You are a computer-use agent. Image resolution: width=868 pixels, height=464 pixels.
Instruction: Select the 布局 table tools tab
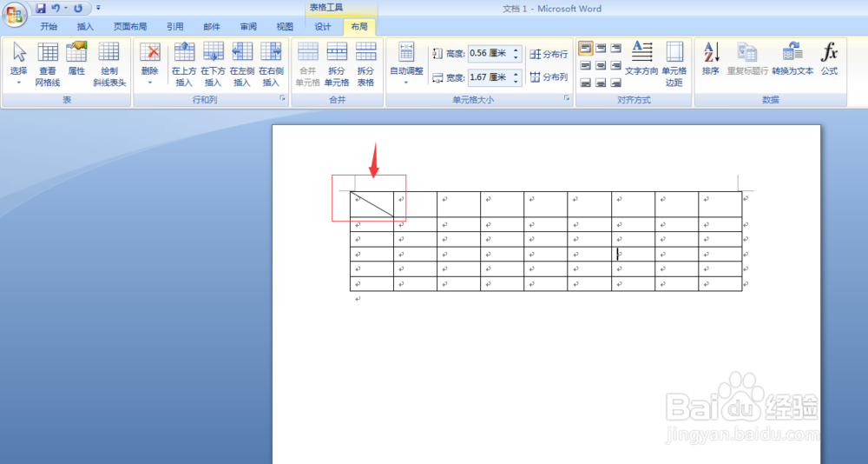tap(359, 27)
